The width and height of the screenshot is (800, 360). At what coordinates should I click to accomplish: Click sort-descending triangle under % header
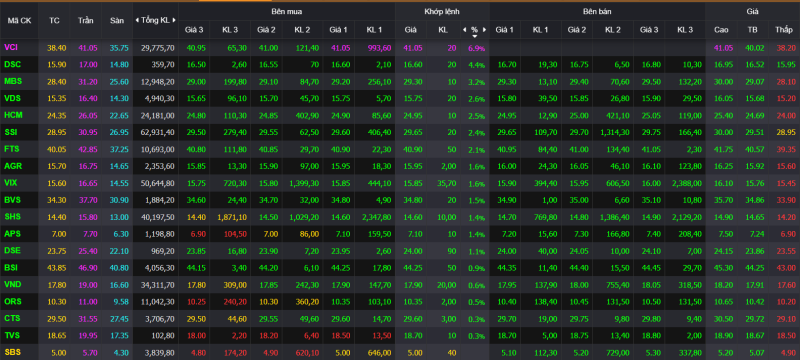pos(474,36)
